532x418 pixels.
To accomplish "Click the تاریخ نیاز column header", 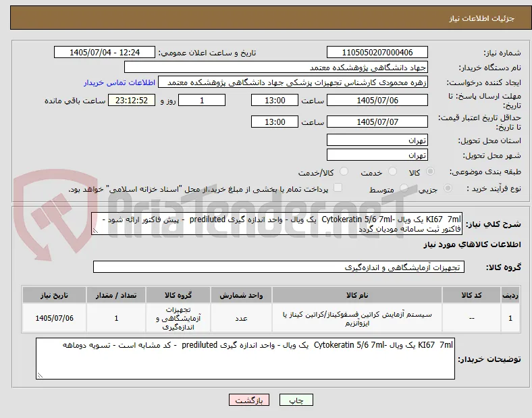I will pyautogui.click(x=54, y=295).
